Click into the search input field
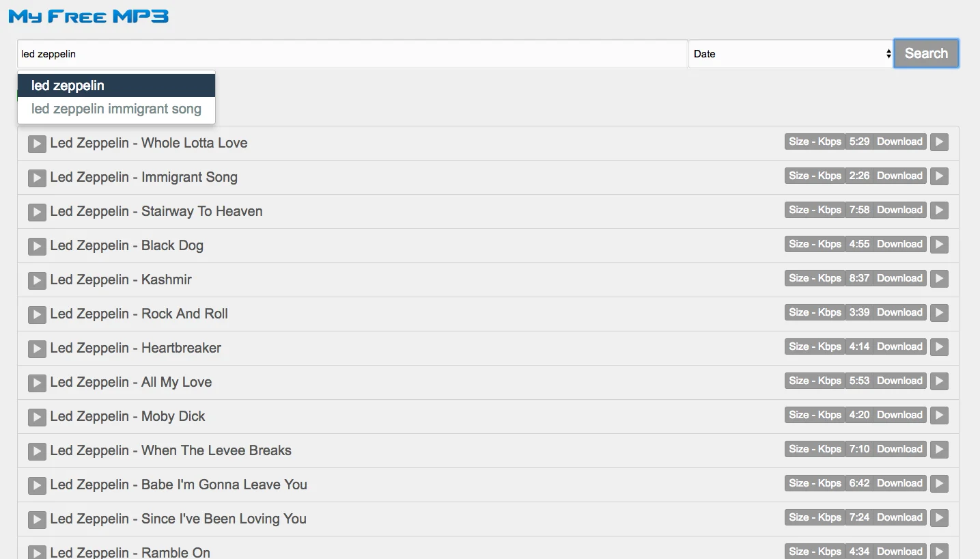 coord(352,54)
